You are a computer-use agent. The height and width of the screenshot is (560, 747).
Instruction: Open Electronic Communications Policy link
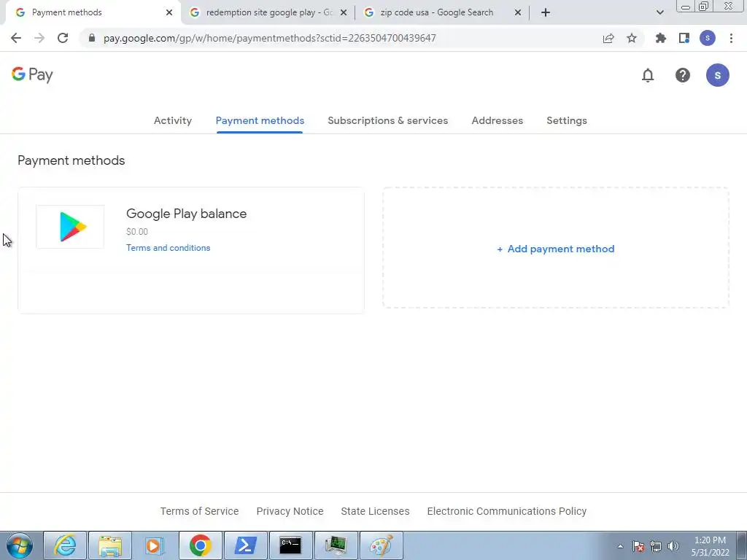coord(506,511)
